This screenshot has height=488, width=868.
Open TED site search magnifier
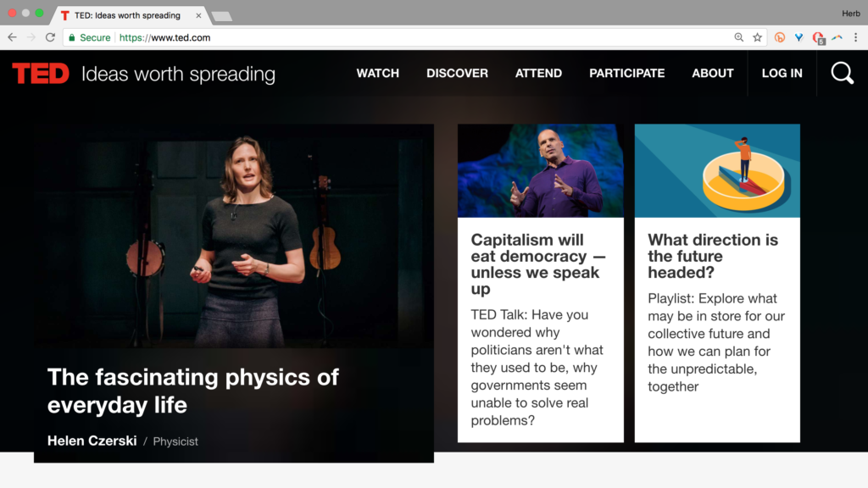pyautogui.click(x=842, y=73)
